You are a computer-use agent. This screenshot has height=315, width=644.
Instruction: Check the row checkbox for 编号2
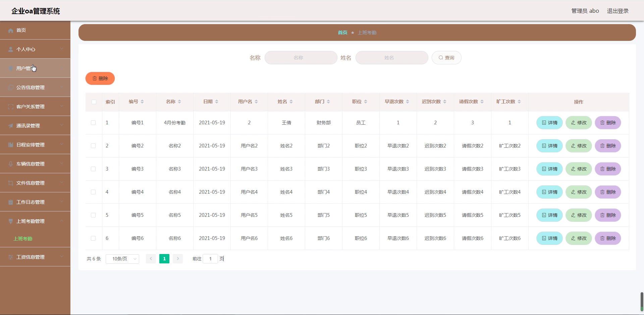click(93, 146)
